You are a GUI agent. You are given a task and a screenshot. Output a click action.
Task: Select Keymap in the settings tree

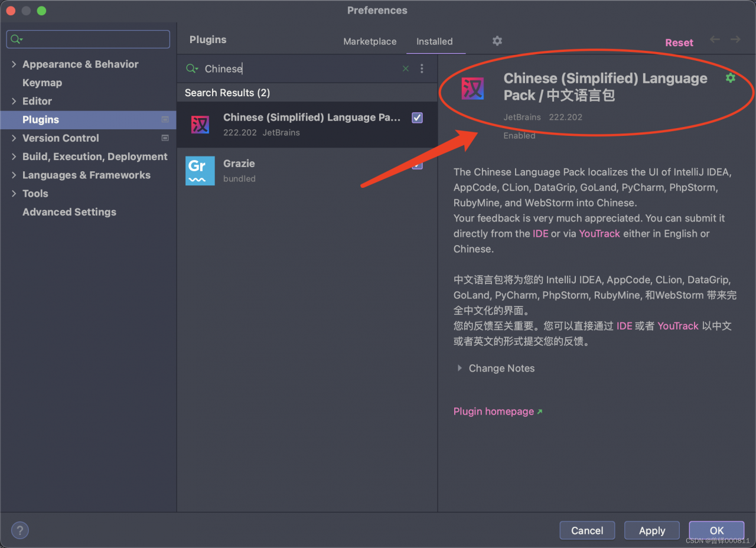[42, 83]
